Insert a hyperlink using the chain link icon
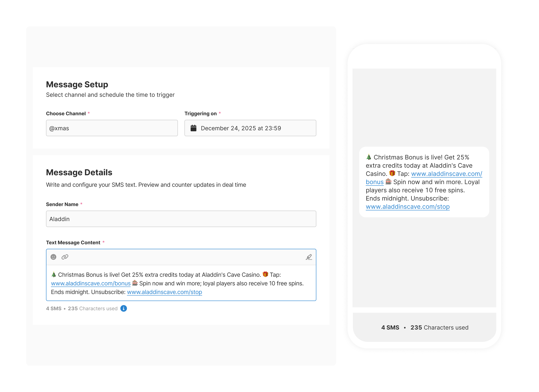539x392 pixels. click(x=65, y=257)
